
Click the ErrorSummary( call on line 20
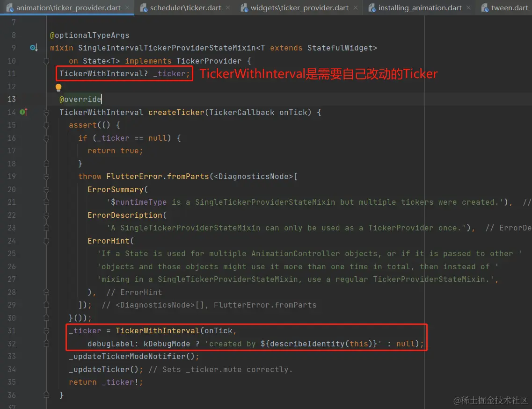pyautogui.click(x=117, y=189)
